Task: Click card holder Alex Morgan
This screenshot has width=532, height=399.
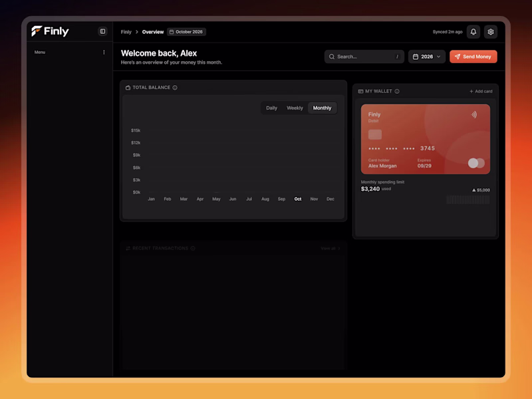Action: point(382,166)
